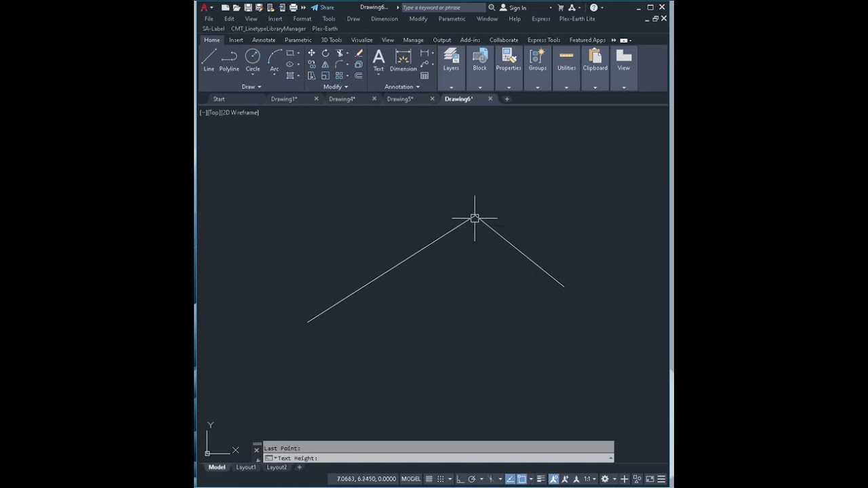This screenshot has width=868, height=488.
Task: Click the Rectangle tool icon
Action: pyautogui.click(x=290, y=53)
